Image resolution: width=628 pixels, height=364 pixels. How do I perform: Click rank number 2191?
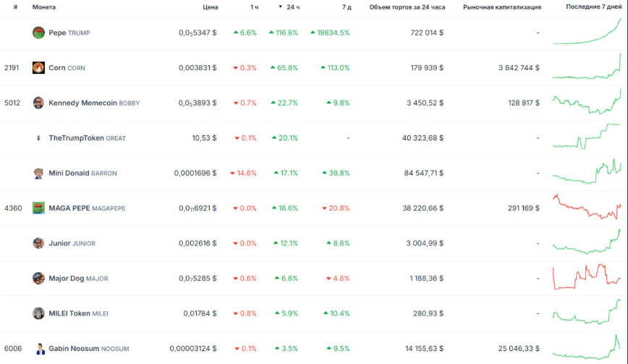[x=12, y=68]
